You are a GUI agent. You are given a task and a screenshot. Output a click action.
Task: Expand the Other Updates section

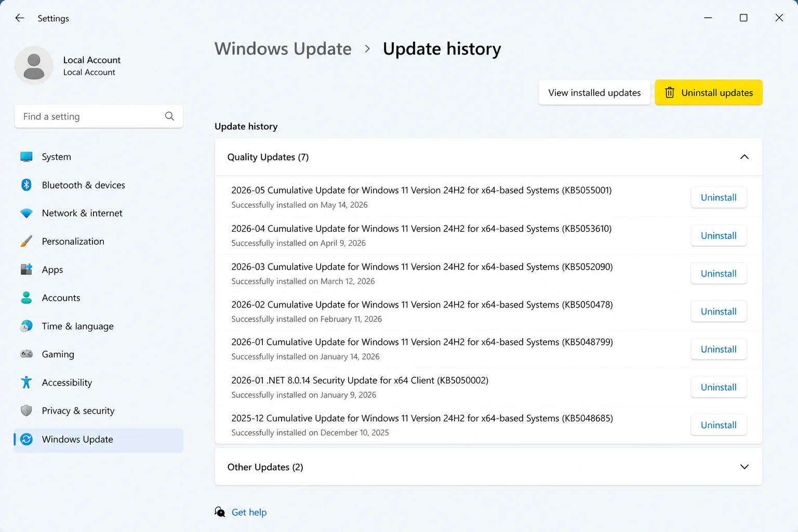744,467
